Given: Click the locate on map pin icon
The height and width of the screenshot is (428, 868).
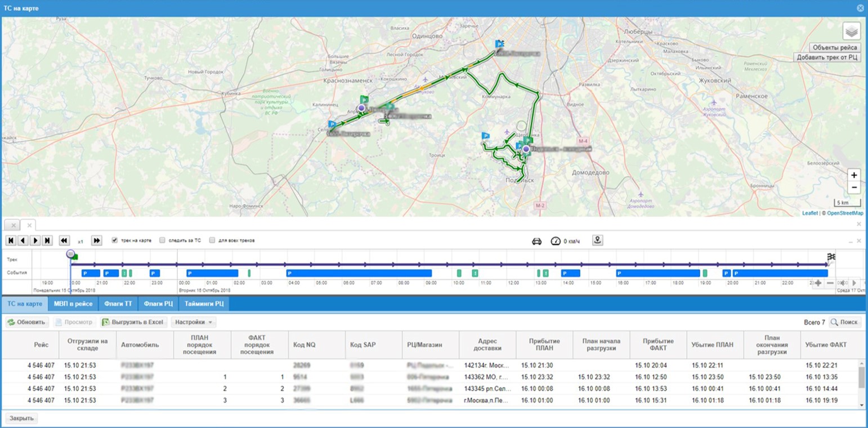Looking at the screenshot, I should click(598, 240).
